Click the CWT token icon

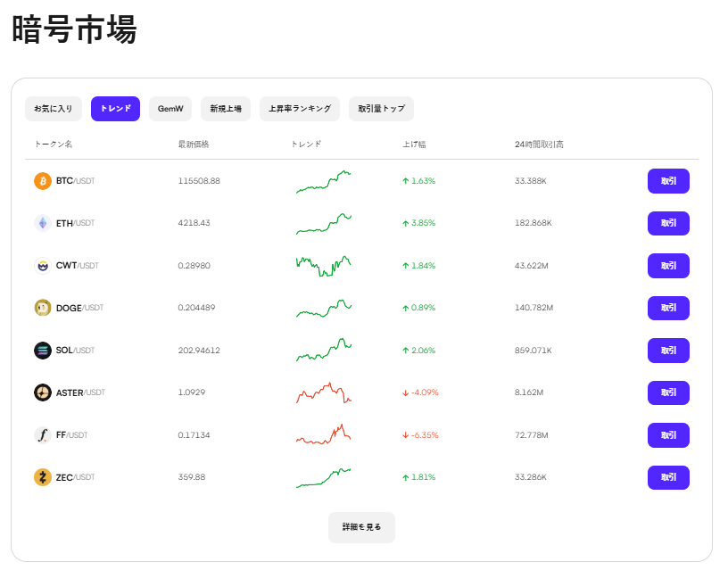(x=41, y=265)
